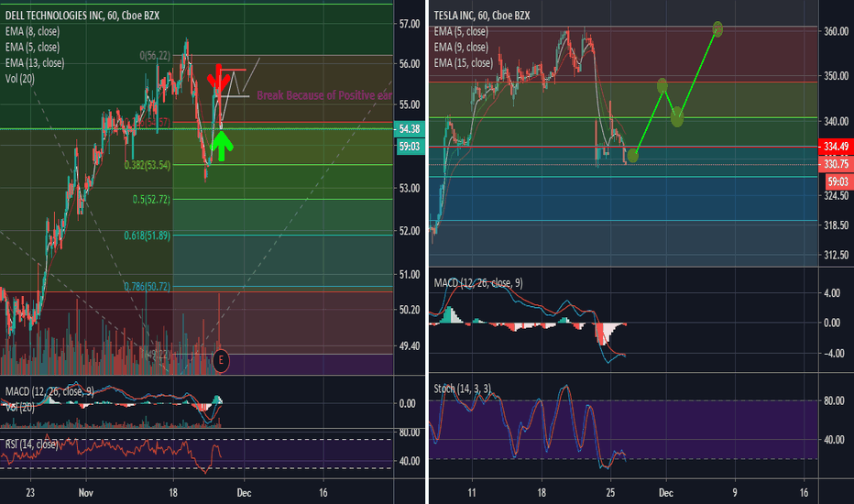Screen dimensions: 854x504
Task: Click 4.00 on Tesla MACD axis
Action: pos(832,293)
